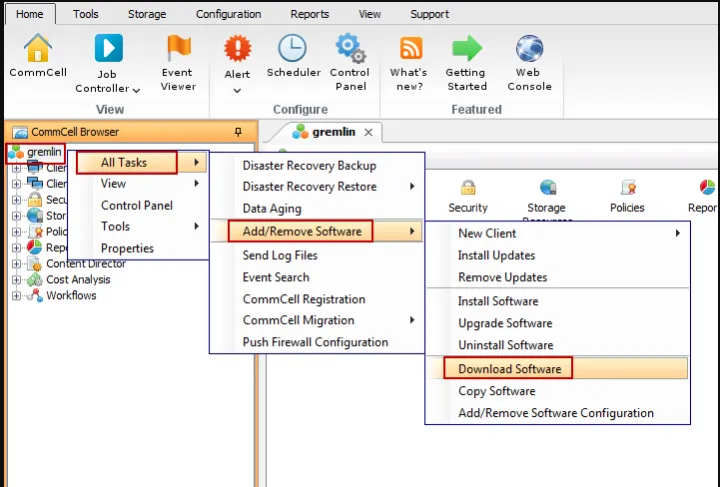Open the Job Controller dropdown arrow
The image size is (720, 487).
[x=136, y=90]
